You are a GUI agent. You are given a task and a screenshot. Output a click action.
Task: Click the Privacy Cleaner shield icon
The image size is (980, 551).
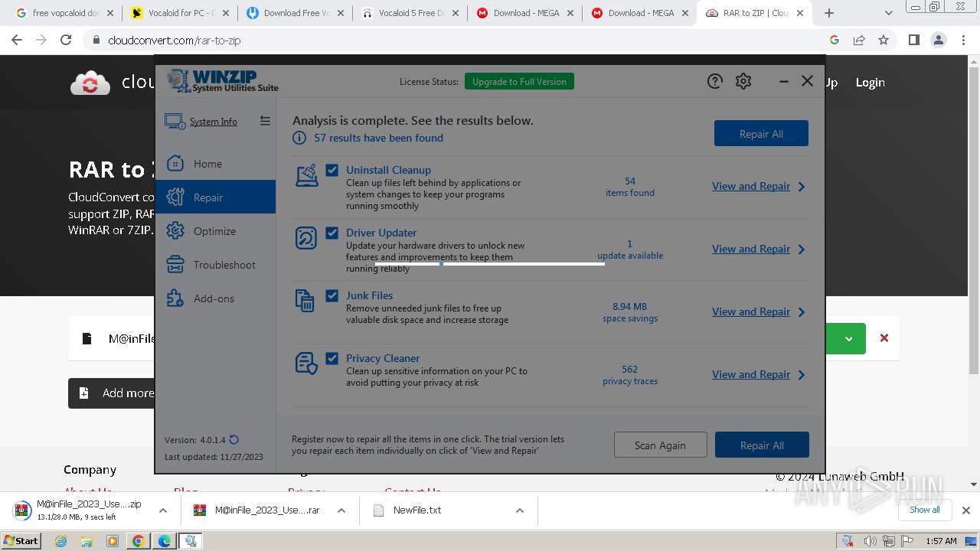pyautogui.click(x=306, y=364)
